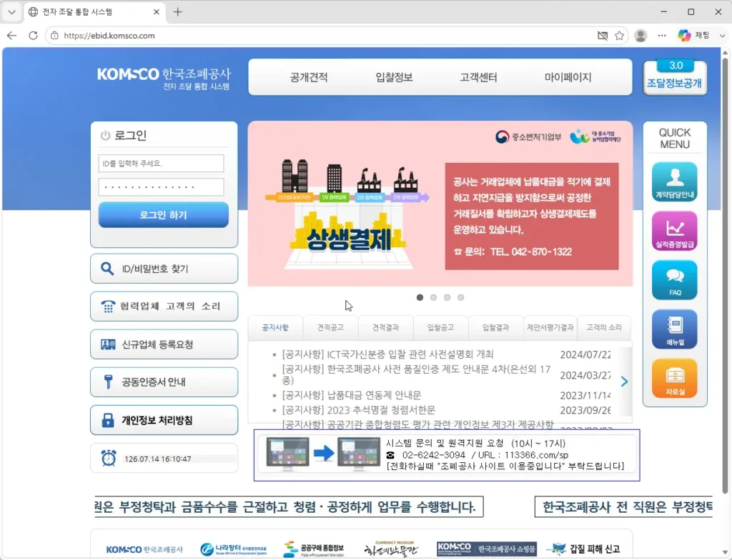Open 협력업체 고객의 소리
The width and height of the screenshot is (732, 560).
pyautogui.click(x=164, y=306)
